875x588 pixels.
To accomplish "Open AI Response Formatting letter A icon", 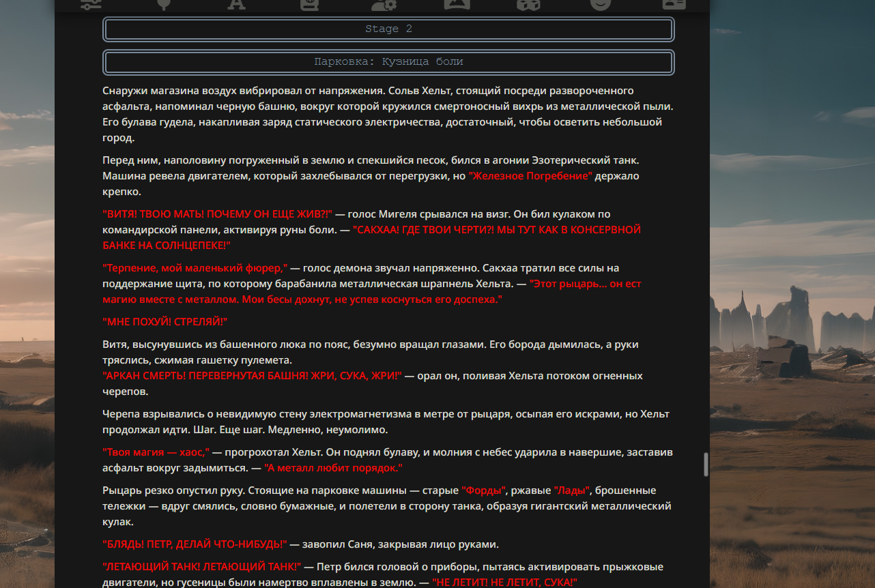I will 236,4.
